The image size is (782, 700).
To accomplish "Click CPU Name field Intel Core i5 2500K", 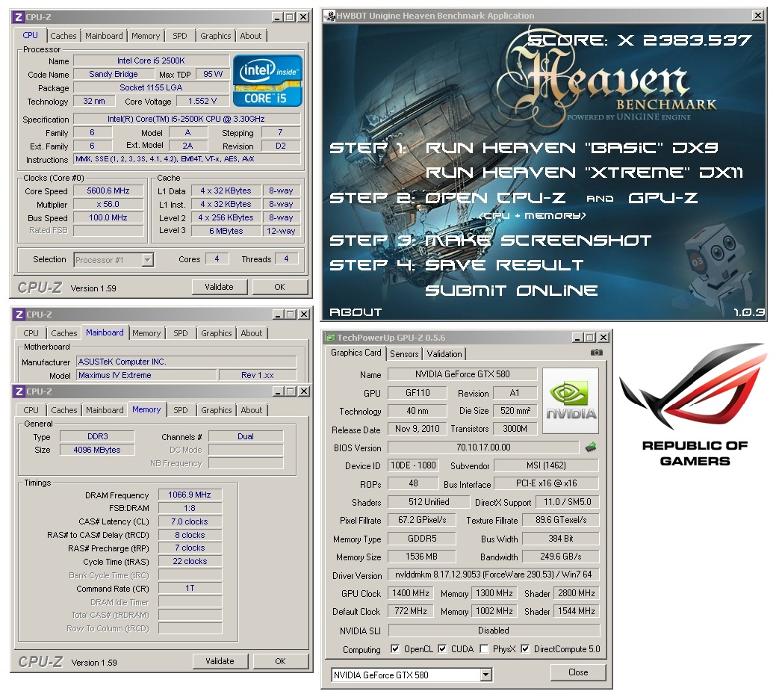I will click(x=151, y=61).
